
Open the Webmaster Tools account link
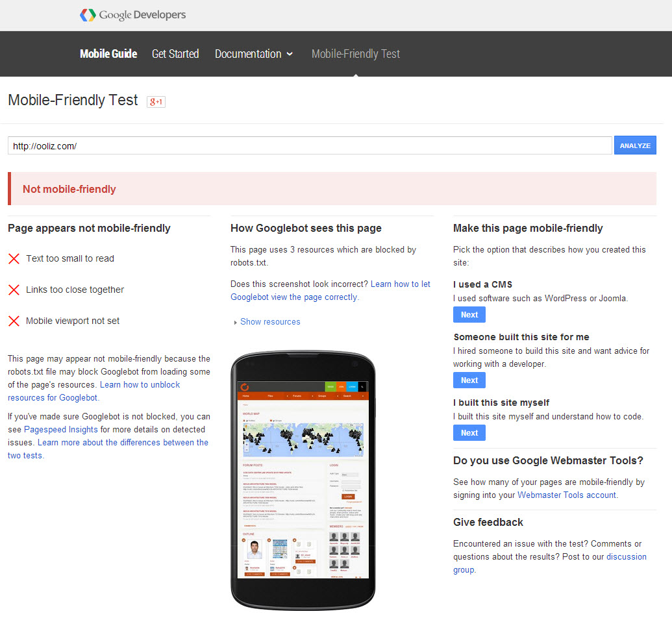click(566, 495)
